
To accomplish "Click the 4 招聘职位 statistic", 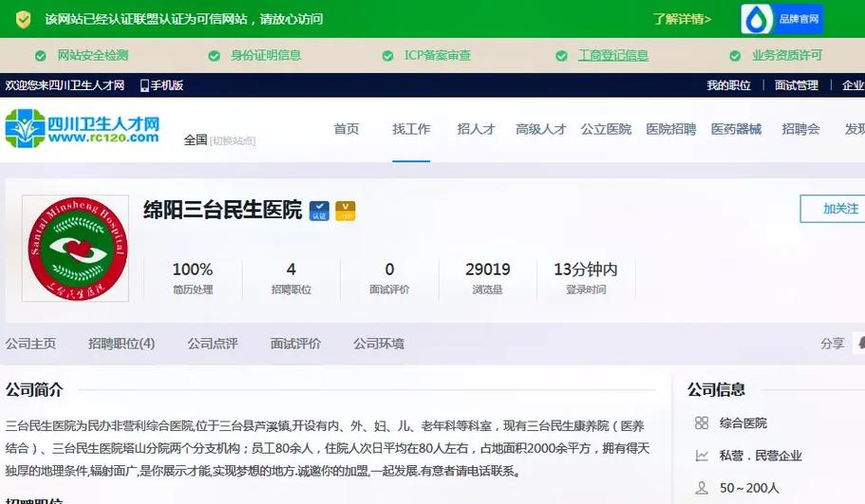I will tap(291, 278).
